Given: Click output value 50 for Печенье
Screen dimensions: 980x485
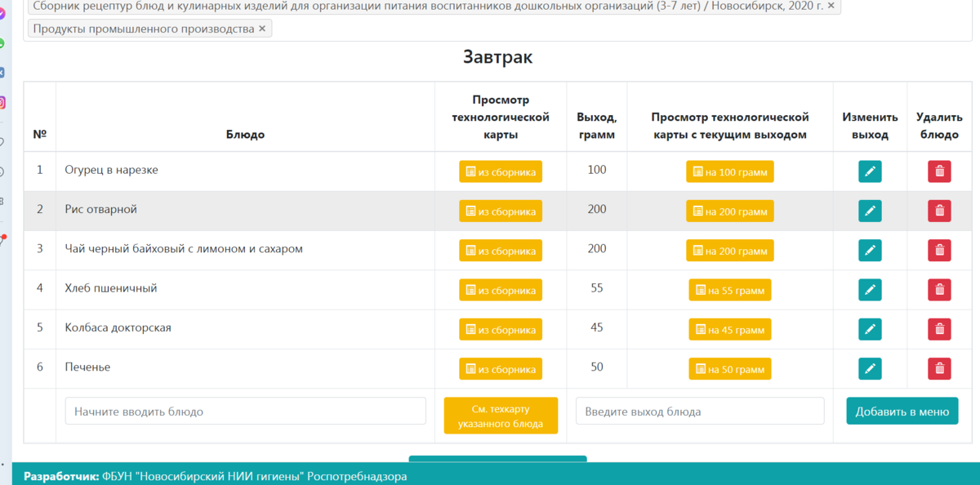Looking at the screenshot, I should click(x=597, y=367).
